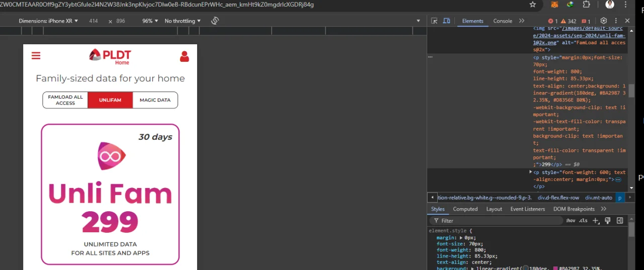Screen dimensions: 644x270
Task: Expand the margin shorthand property
Action: 460,238
